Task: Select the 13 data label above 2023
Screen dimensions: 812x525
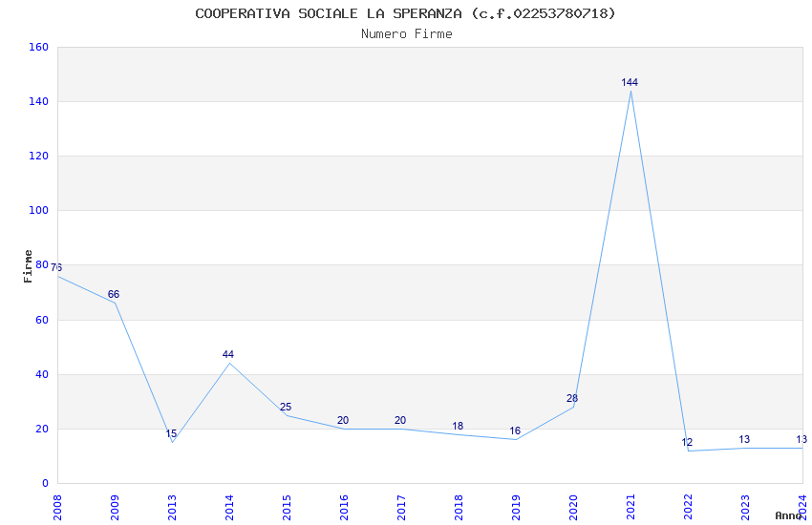Action: click(x=744, y=440)
